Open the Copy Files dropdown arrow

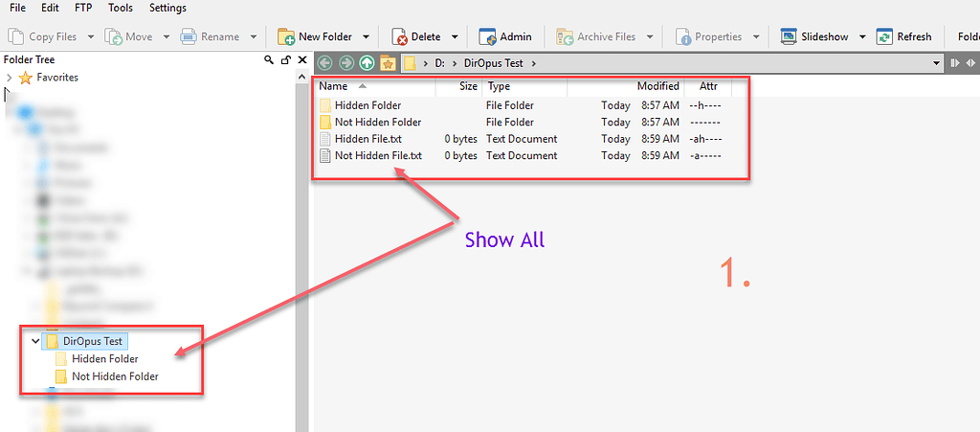91,36
